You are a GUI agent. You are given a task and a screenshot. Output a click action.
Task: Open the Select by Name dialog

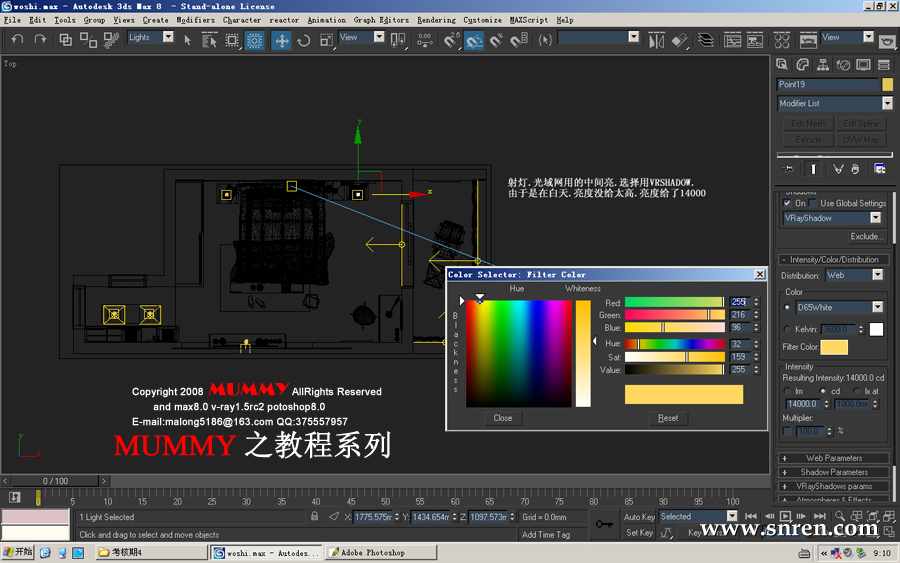(209, 40)
